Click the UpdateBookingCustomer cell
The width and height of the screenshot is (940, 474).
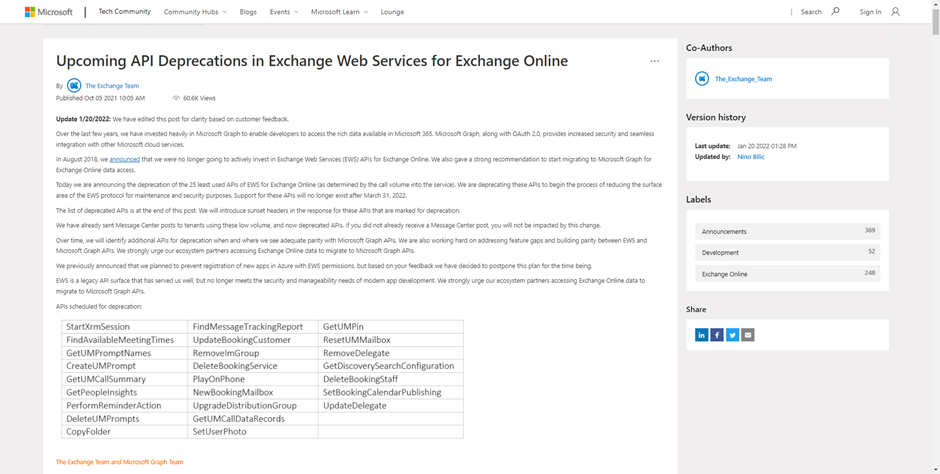pos(253,340)
